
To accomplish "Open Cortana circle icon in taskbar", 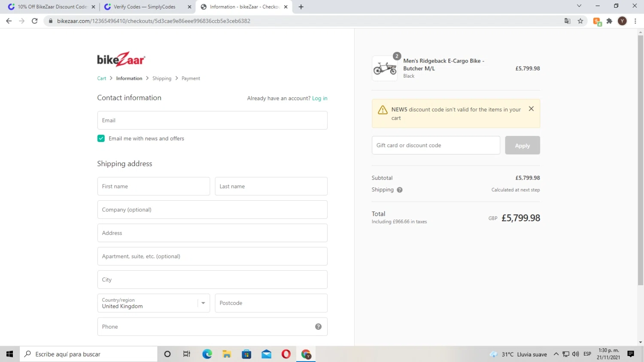I will tap(167, 354).
